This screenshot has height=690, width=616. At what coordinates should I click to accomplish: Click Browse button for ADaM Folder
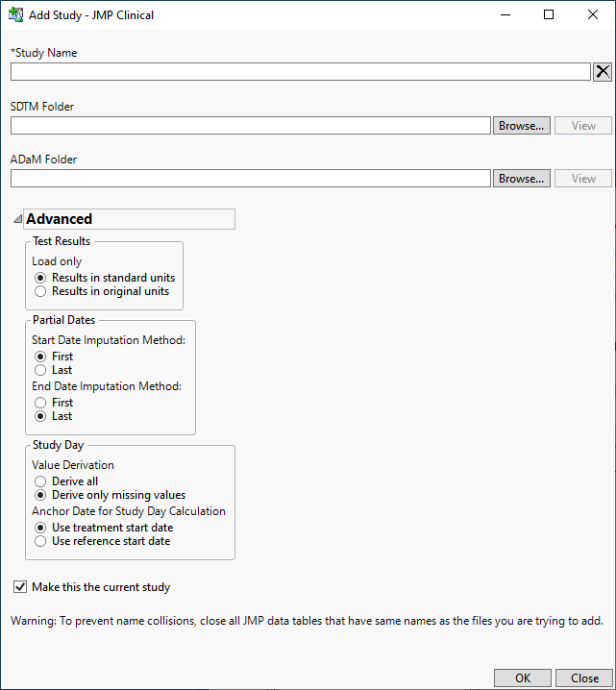coord(522,179)
